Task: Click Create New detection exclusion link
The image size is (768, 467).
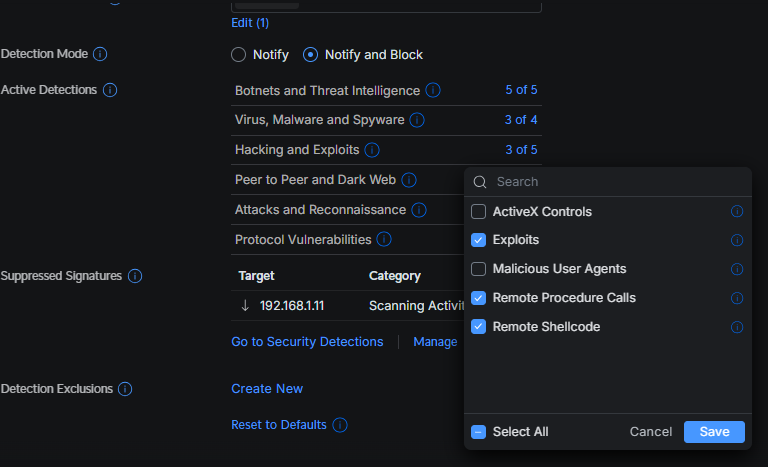Action: 267,389
